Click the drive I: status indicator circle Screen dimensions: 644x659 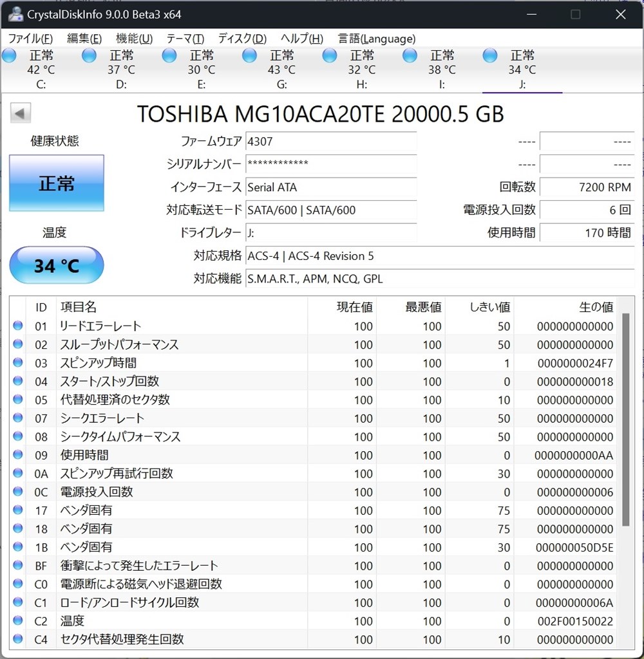click(x=410, y=56)
